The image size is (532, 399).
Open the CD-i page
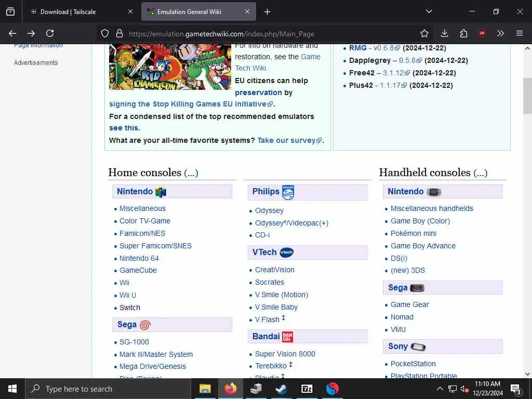click(x=262, y=235)
